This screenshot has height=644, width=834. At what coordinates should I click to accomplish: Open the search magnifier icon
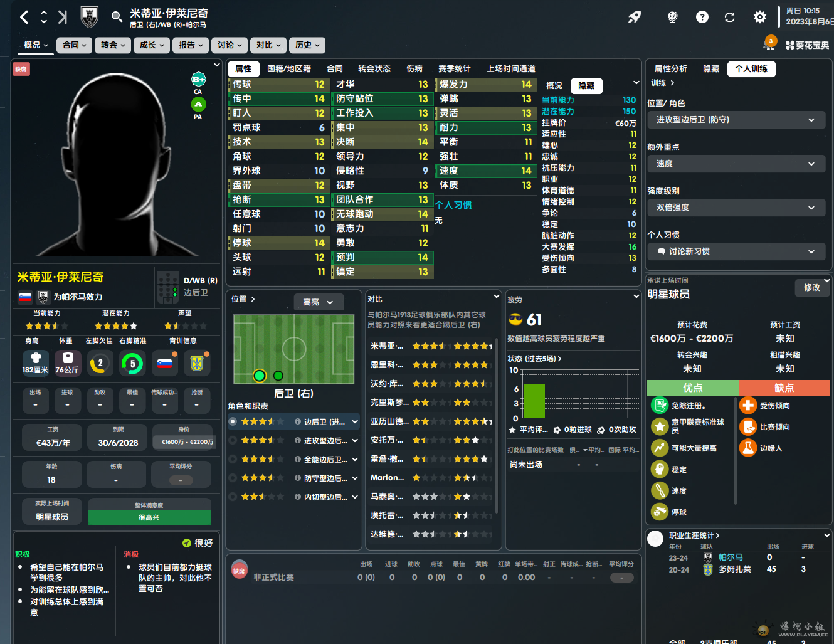tap(117, 17)
